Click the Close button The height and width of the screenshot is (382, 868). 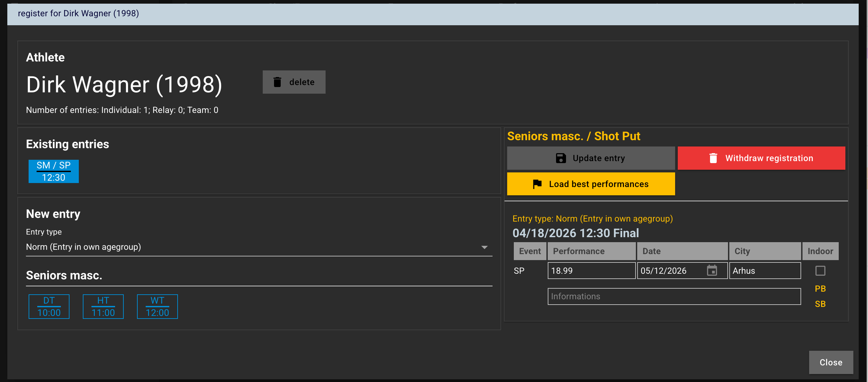pos(831,362)
